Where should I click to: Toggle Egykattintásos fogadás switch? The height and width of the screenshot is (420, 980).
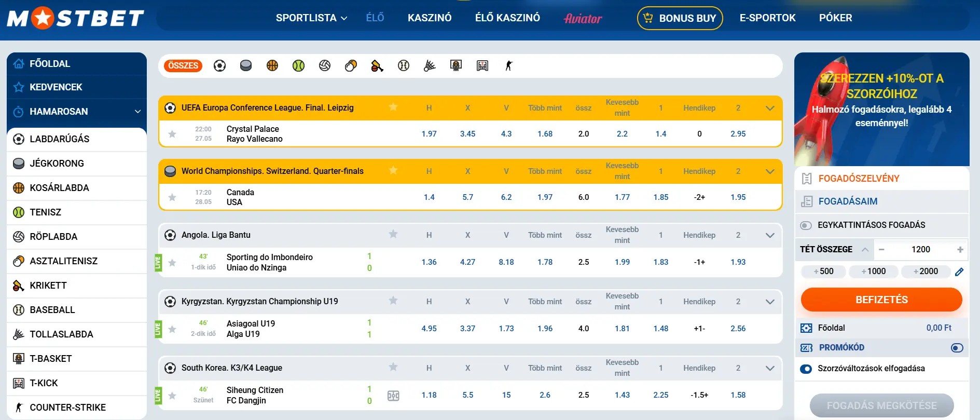[x=806, y=225]
